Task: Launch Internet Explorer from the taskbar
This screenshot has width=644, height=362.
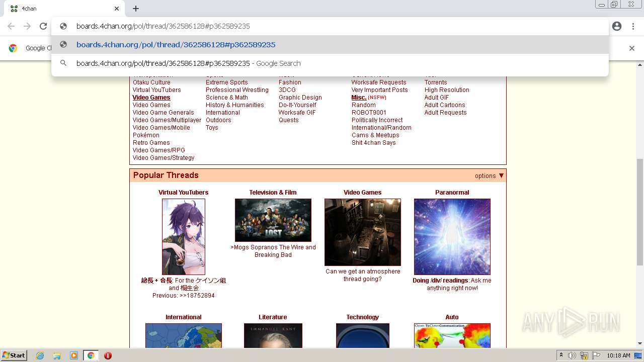Action: point(40,355)
